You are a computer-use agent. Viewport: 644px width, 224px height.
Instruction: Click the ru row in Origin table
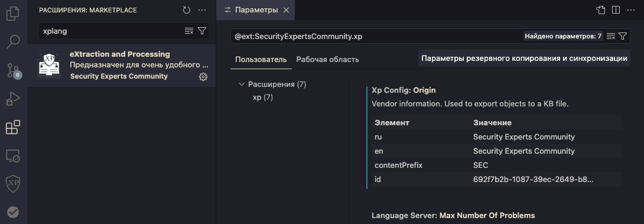coord(496,137)
